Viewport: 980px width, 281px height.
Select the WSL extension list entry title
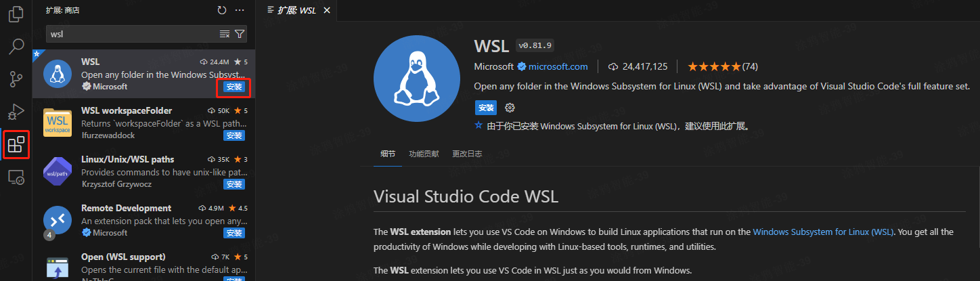[x=90, y=62]
